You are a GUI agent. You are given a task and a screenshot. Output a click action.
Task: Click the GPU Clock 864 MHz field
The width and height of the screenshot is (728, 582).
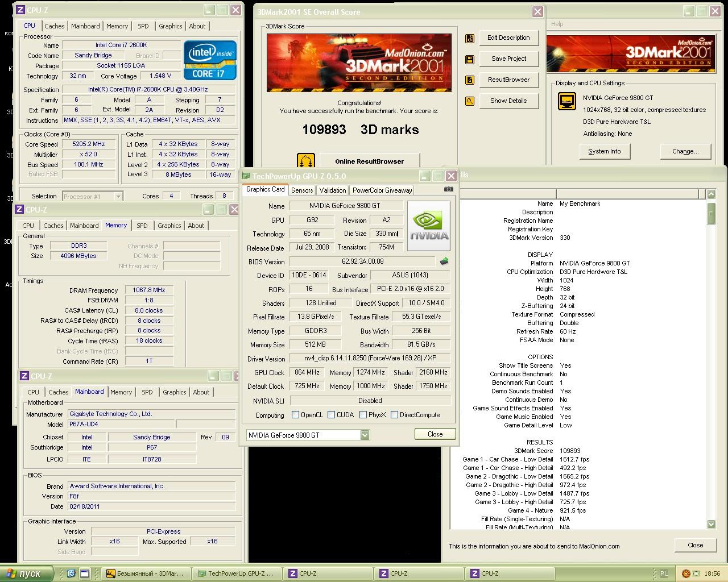307,373
